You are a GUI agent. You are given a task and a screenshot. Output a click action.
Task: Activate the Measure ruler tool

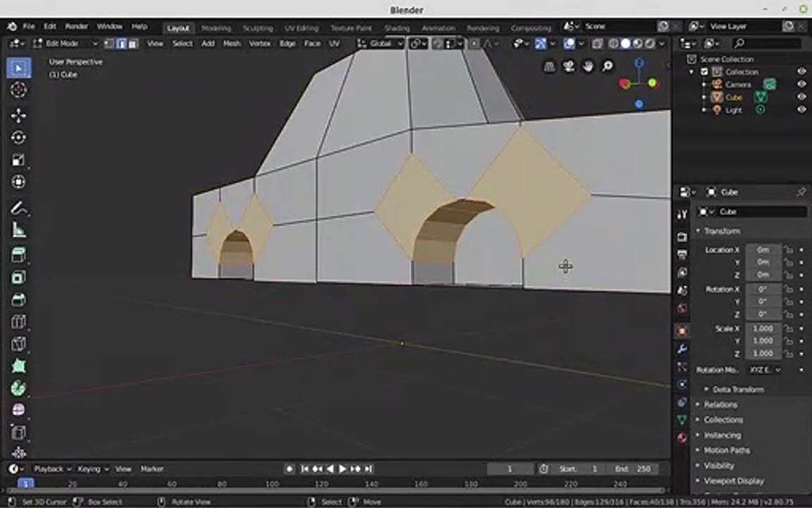click(x=18, y=229)
